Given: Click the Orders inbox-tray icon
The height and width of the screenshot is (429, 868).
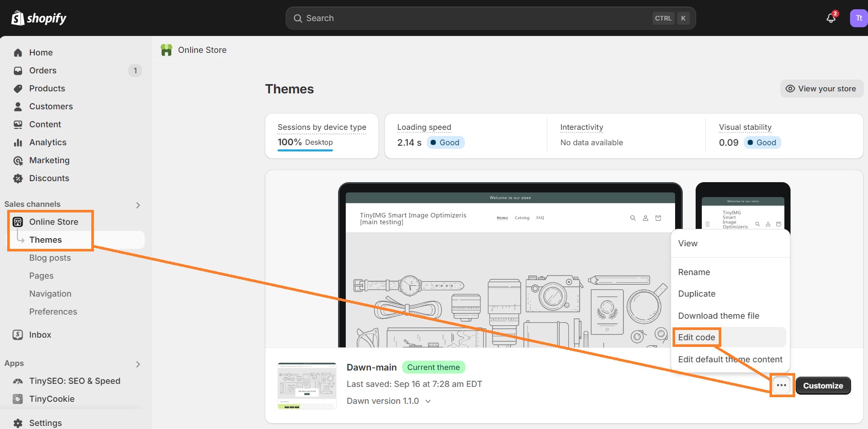Looking at the screenshot, I should (x=18, y=70).
